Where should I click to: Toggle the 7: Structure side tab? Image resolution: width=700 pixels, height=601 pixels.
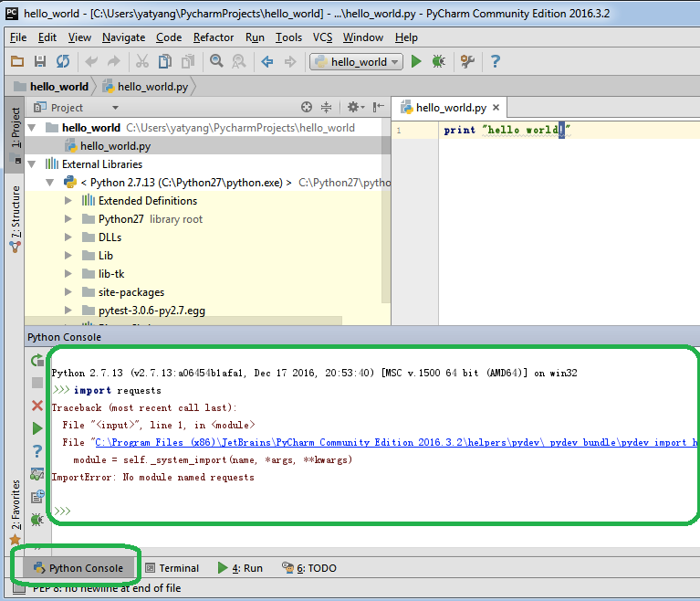(16, 218)
